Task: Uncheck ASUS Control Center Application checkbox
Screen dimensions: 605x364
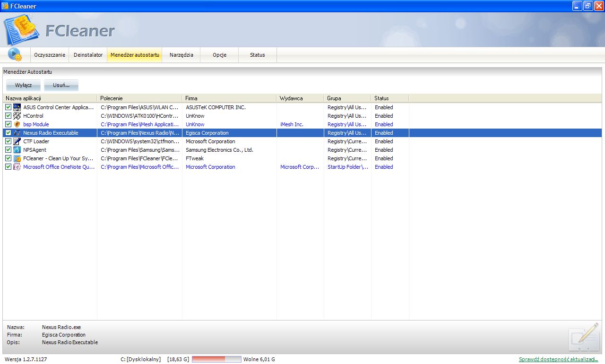Action: pos(8,107)
